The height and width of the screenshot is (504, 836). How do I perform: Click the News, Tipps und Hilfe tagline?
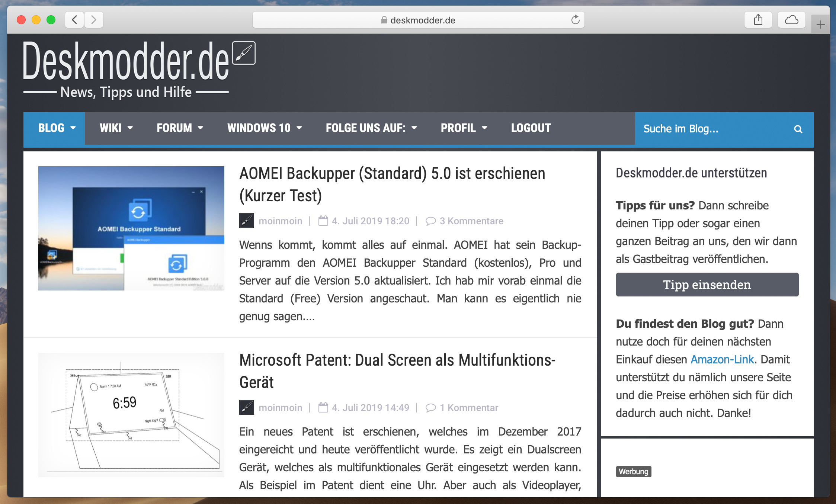126,92
